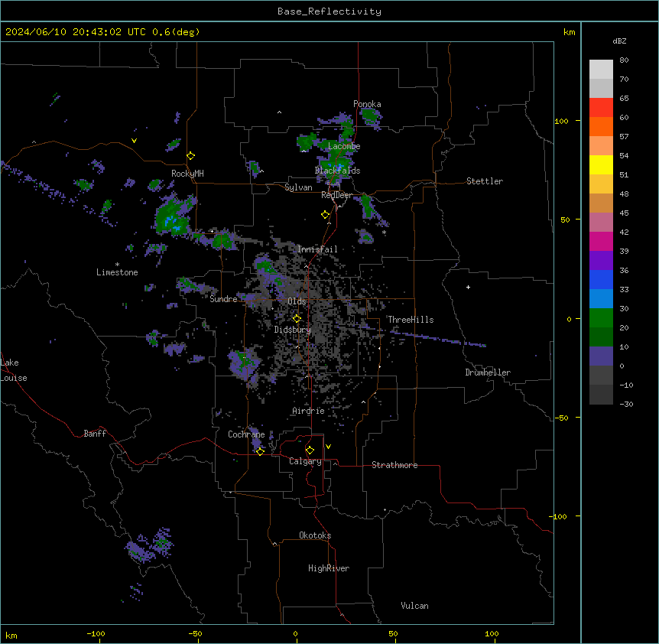Click the yellow diamond marker above Calgary

[x=310, y=450]
